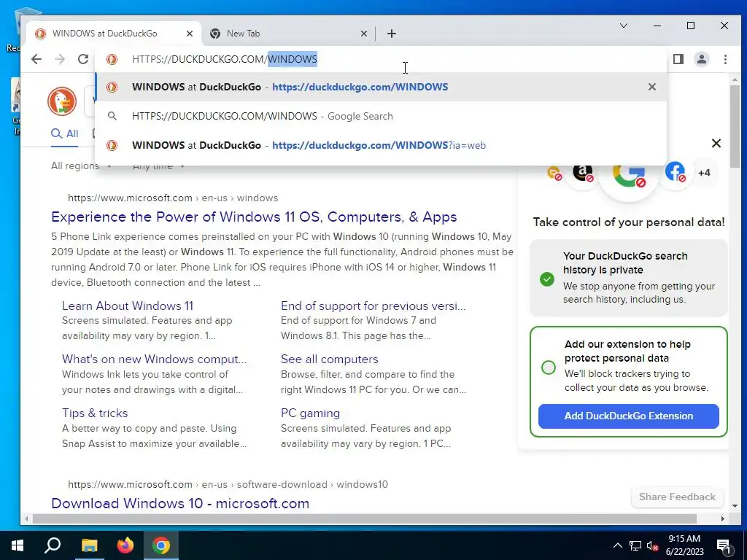Image resolution: width=747 pixels, height=560 pixels.
Task: Open What's on new Windows computers link
Action: tap(155, 359)
